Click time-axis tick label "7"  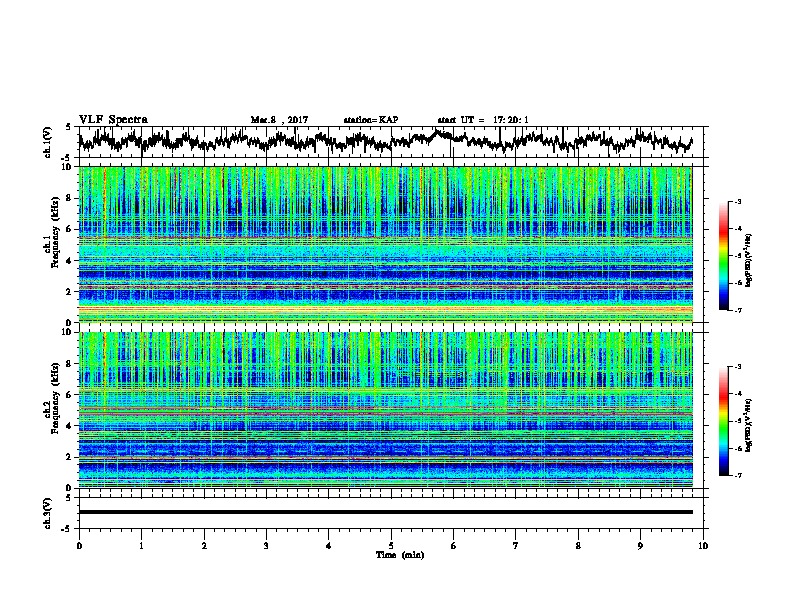point(516,546)
